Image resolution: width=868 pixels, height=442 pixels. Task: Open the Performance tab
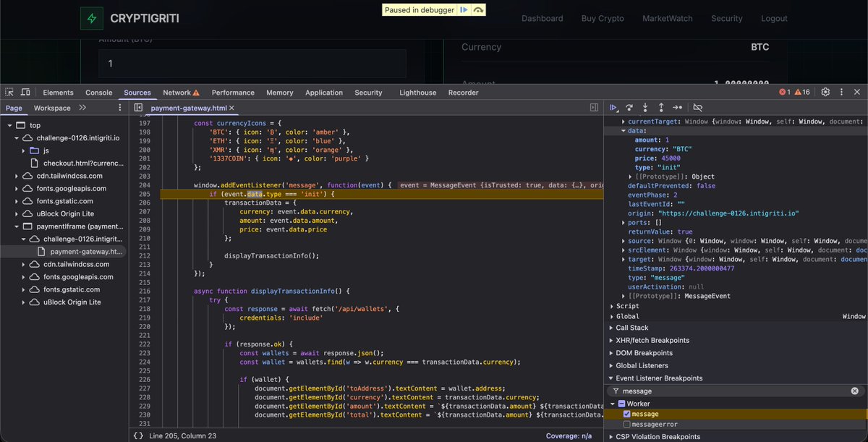pos(233,93)
